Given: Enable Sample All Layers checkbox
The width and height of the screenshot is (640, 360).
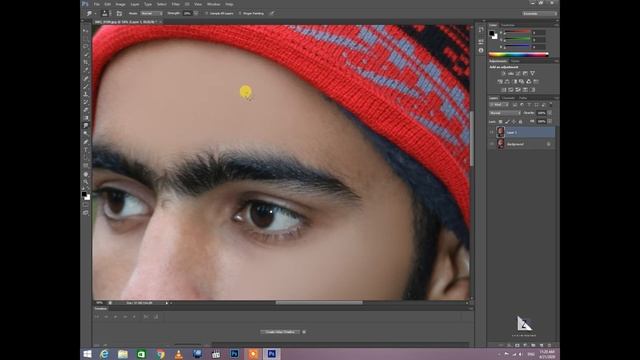Looking at the screenshot, I should [x=207, y=13].
